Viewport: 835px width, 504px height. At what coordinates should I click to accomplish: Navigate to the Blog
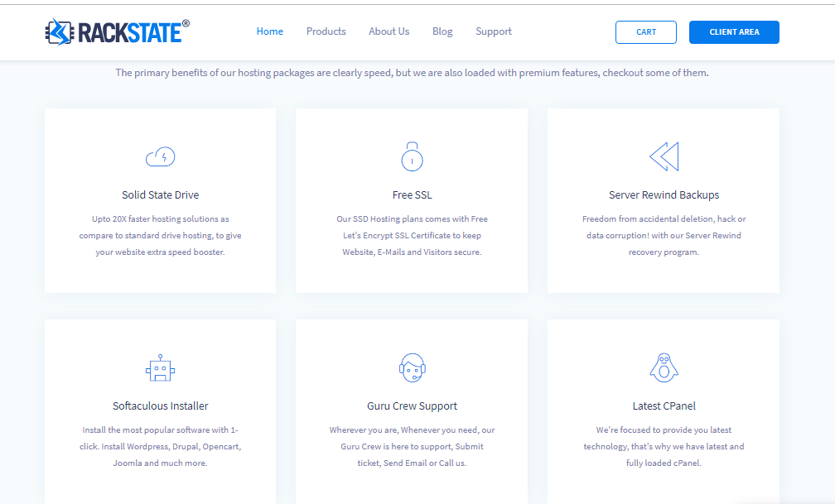[442, 31]
